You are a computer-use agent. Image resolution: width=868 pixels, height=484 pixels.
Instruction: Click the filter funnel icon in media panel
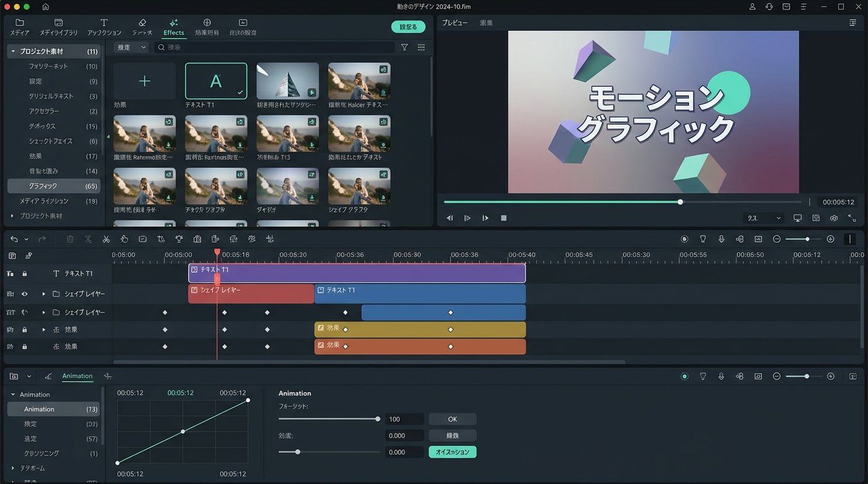pyautogui.click(x=404, y=47)
